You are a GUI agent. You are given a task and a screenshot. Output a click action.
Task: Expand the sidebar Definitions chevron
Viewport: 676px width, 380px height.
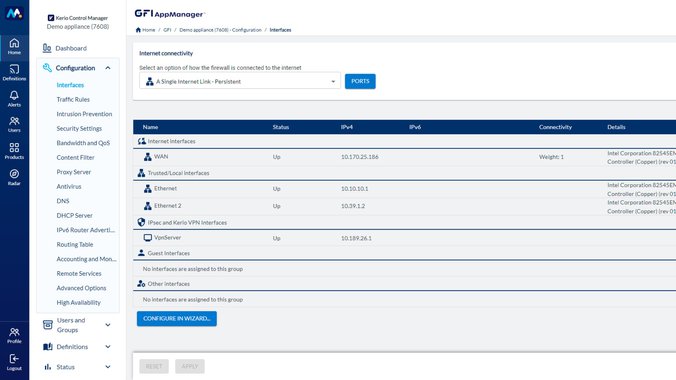coord(108,346)
